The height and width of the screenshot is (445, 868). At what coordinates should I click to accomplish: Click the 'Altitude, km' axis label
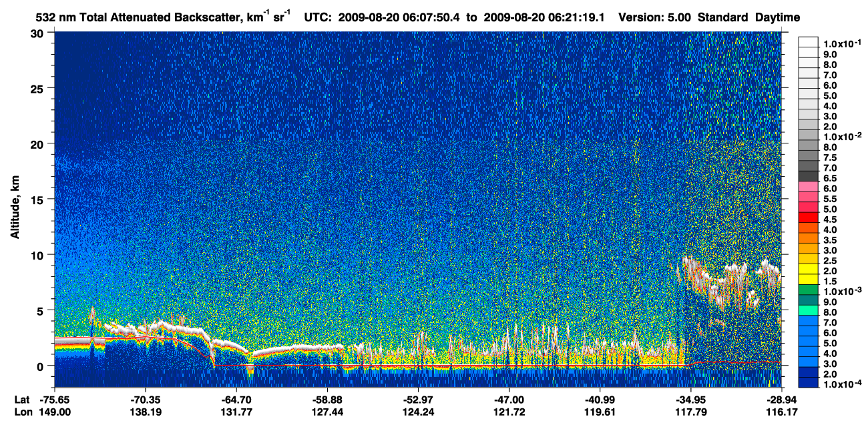[14, 209]
